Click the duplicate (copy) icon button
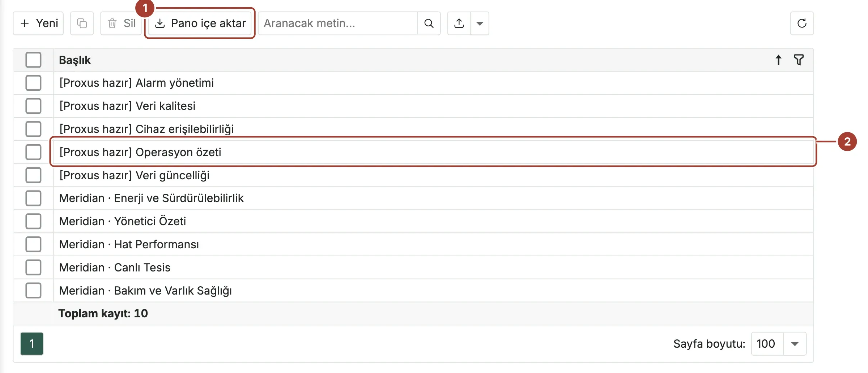The width and height of the screenshot is (868, 373). coord(82,23)
